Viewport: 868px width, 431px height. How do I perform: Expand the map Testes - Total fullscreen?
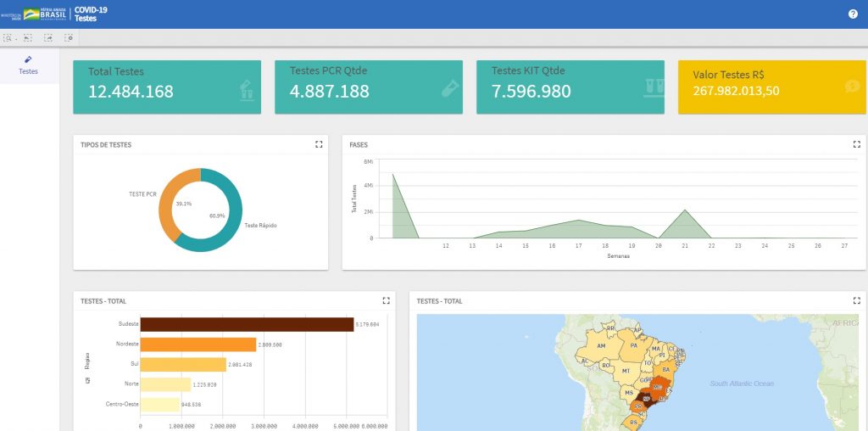[x=856, y=300]
